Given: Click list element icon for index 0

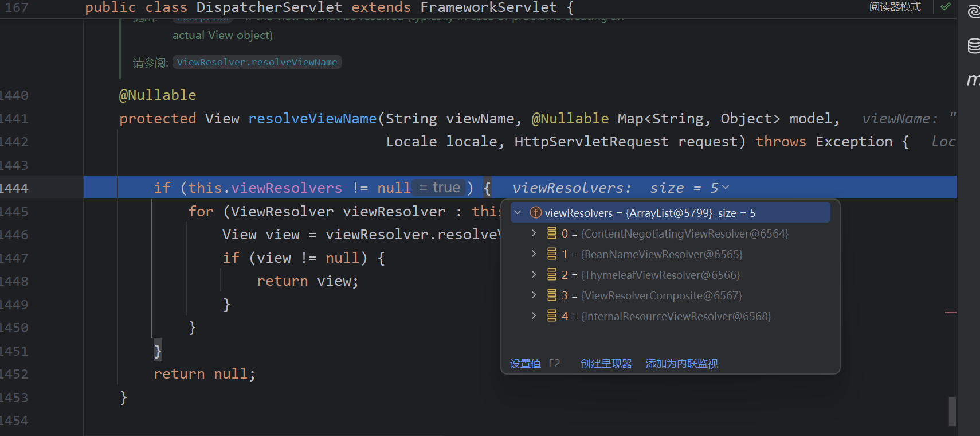Looking at the screenshot, I should tap(551, 233).
